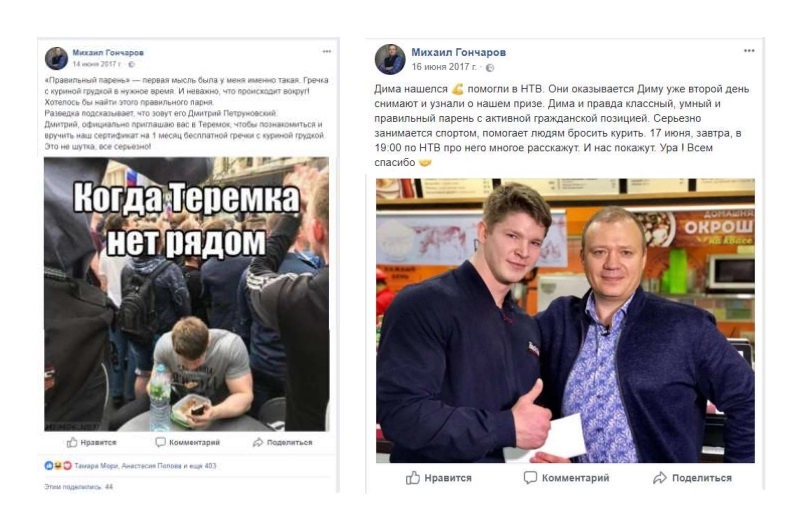Click the Поделиться arrow under the right post
Viewport: 802px width, 528px height.
tap(692, 478)
